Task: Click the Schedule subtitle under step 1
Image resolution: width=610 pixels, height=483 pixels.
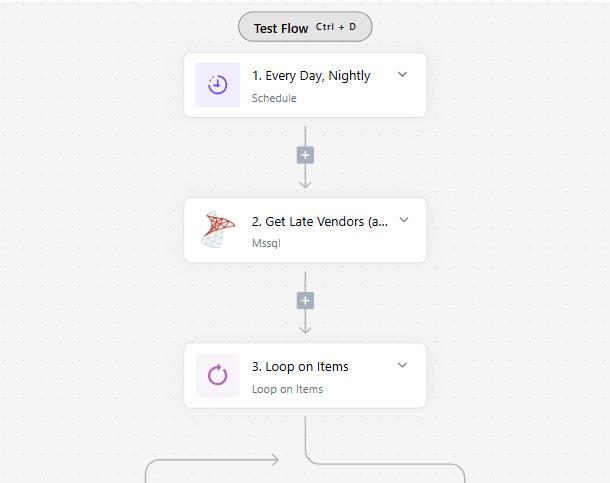Action: coord(274,98)
